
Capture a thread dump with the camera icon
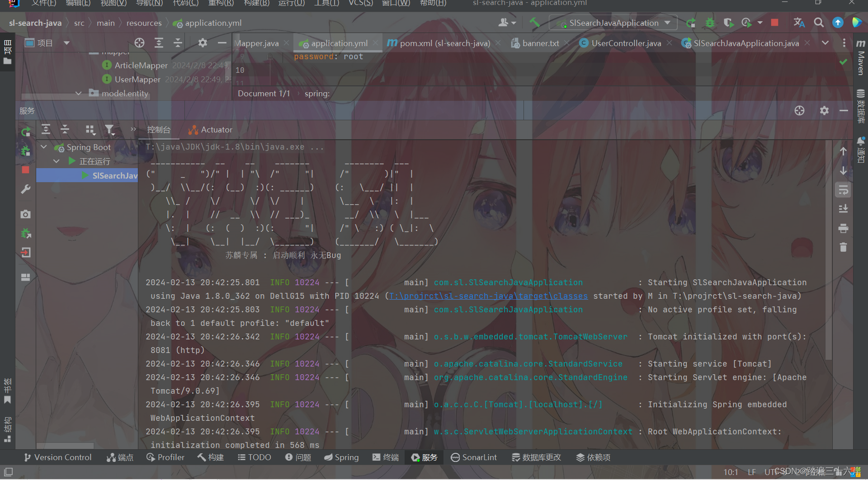point(26,214)
